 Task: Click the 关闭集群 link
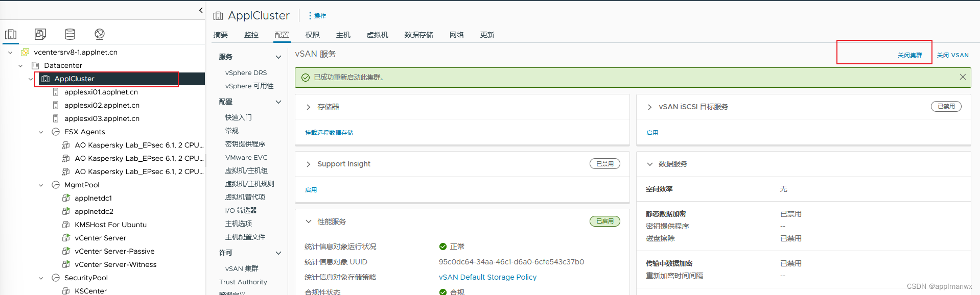(x=910, y=55)
